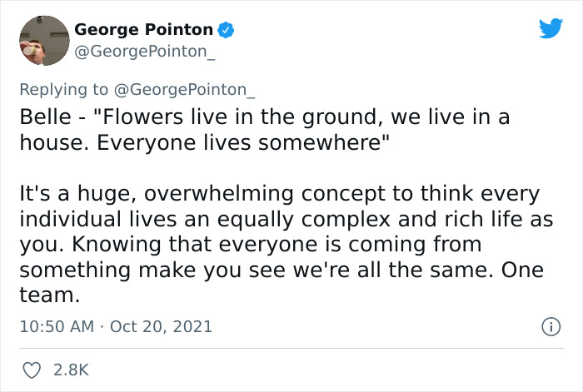Click the words "One team." in the tweet
The image size is (583, 392).
coord(282,282)
